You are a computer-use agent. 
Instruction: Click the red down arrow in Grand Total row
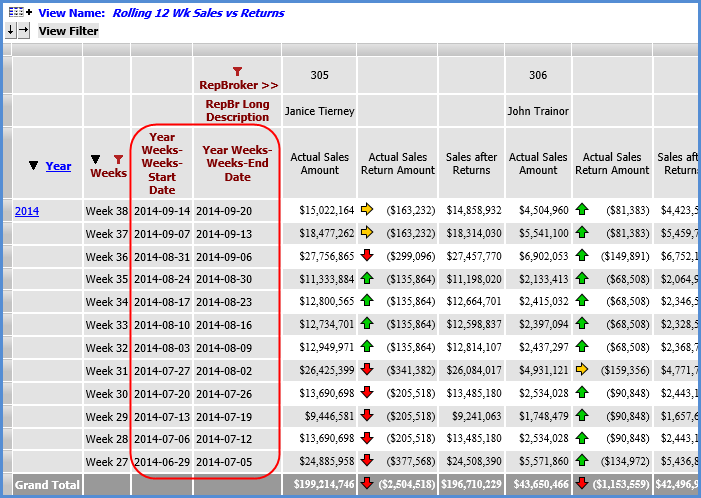pos(367,484)
